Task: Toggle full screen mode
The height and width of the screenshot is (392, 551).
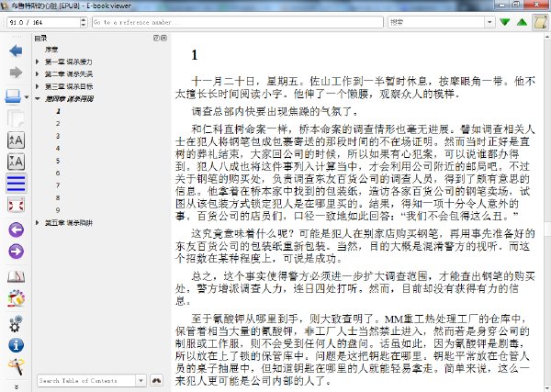Action: tap(16, 205)
